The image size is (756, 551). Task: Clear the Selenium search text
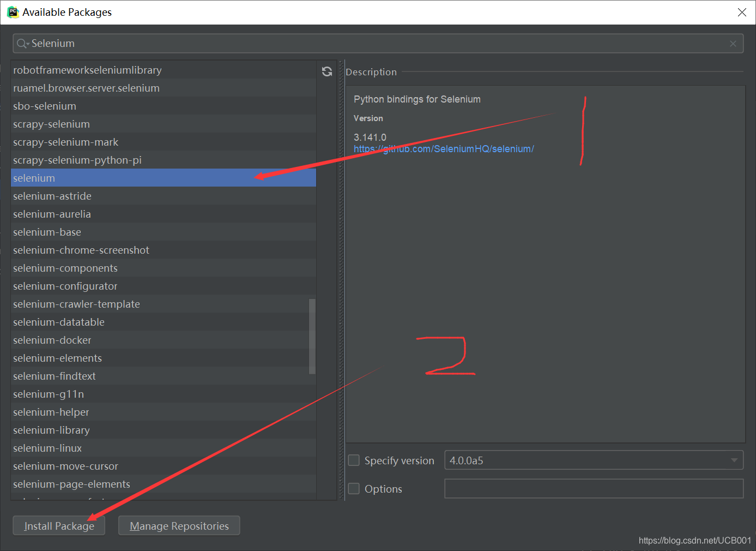coord(733,44)
